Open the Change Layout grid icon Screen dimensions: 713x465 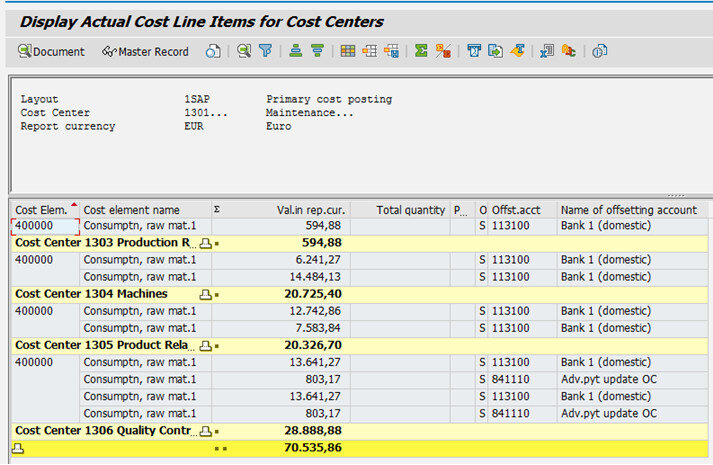point(348,51)
